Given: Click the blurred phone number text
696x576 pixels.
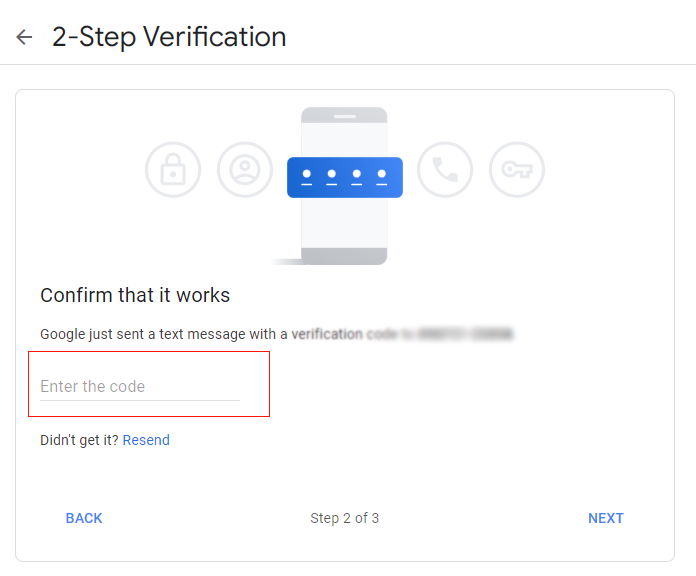Looking at the screenshot, I should coord(466,334).
